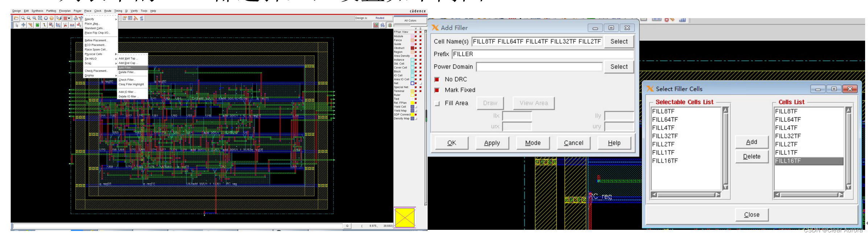
Task: Toggle Yield Cell visibility checkbox
Action: coord(416,107)
